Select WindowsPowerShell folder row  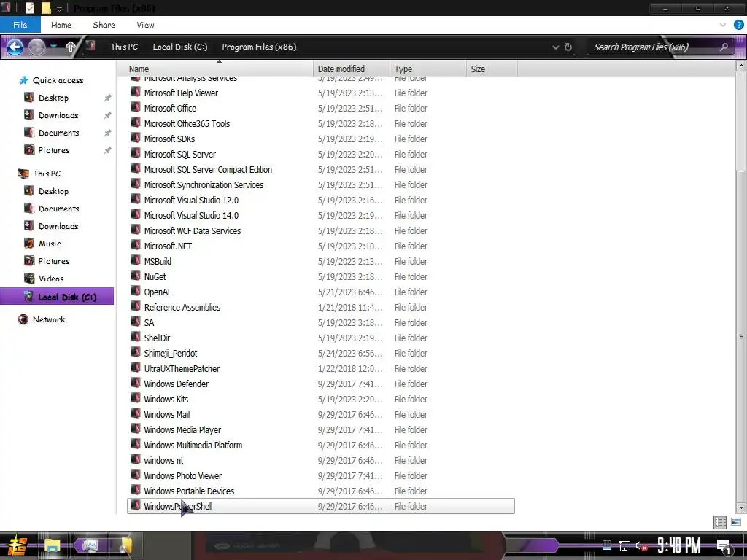[x=321, y=506]
